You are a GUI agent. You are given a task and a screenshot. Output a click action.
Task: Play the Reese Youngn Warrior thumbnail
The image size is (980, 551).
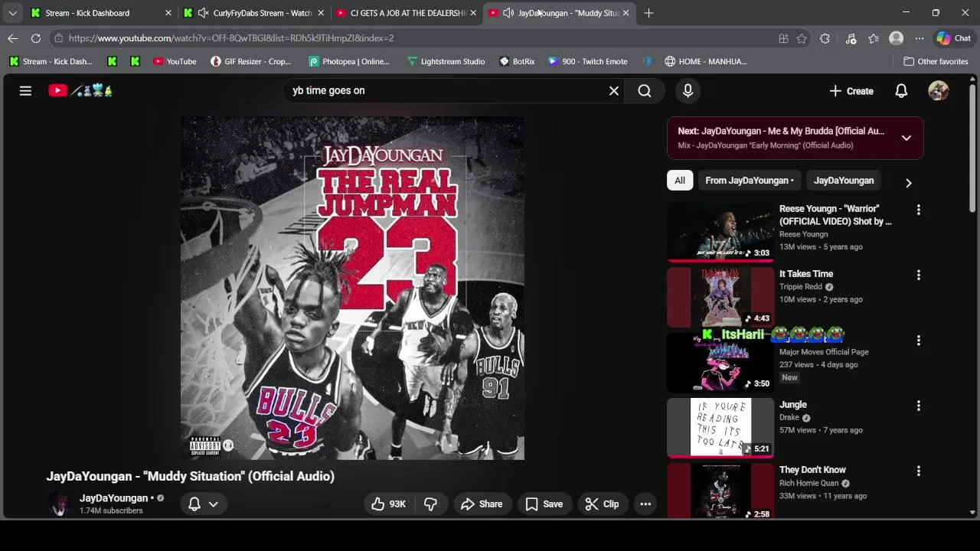(x=720, y=231)
